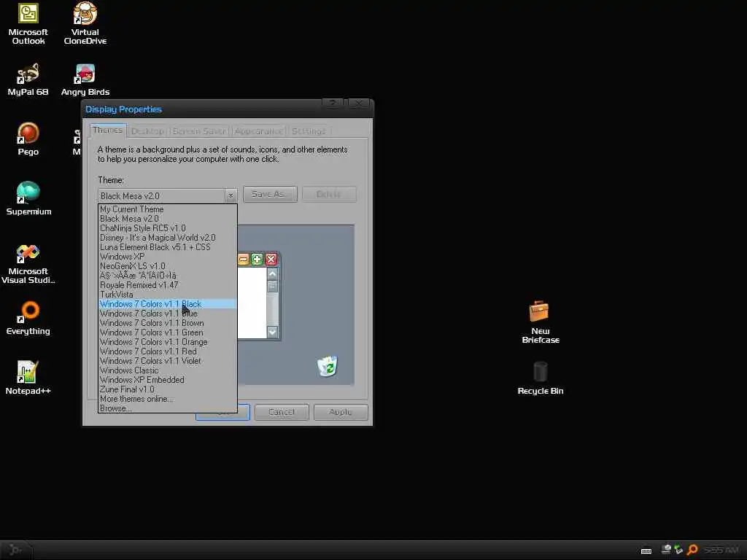The height and width of the screenshot is (560, 747).
Task: Select the TurkVista theme
Action: pos(167,295)
